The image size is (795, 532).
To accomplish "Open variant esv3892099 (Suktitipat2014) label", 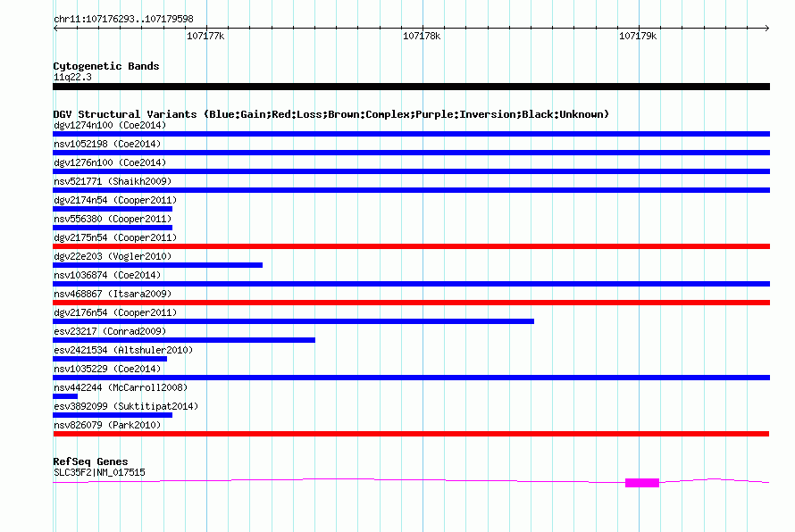I will (x=126, y=406).
